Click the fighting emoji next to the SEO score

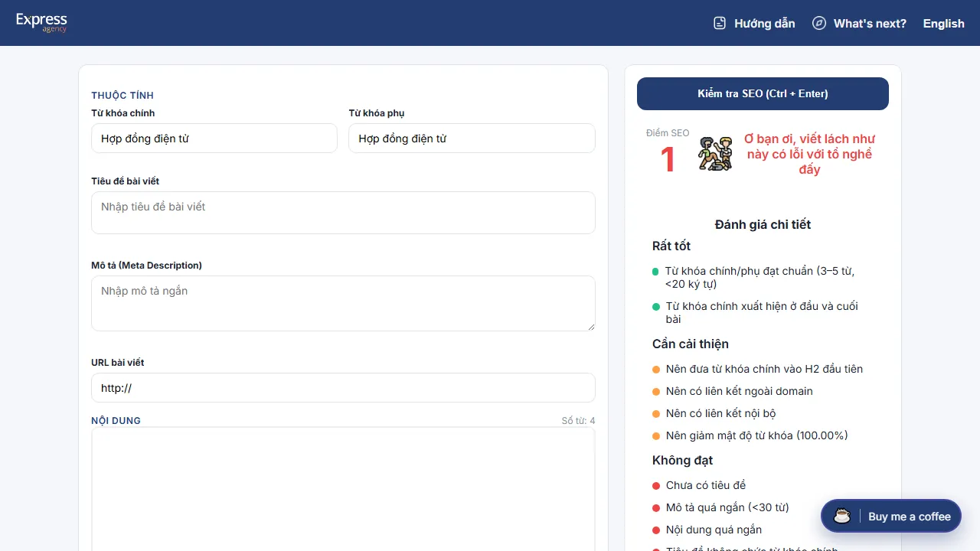[715, 155]
